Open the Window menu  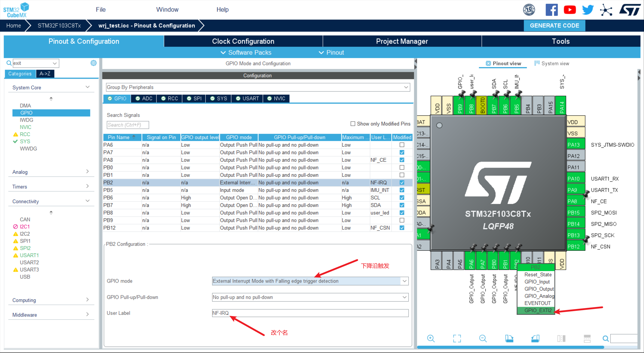coord(167,10)
